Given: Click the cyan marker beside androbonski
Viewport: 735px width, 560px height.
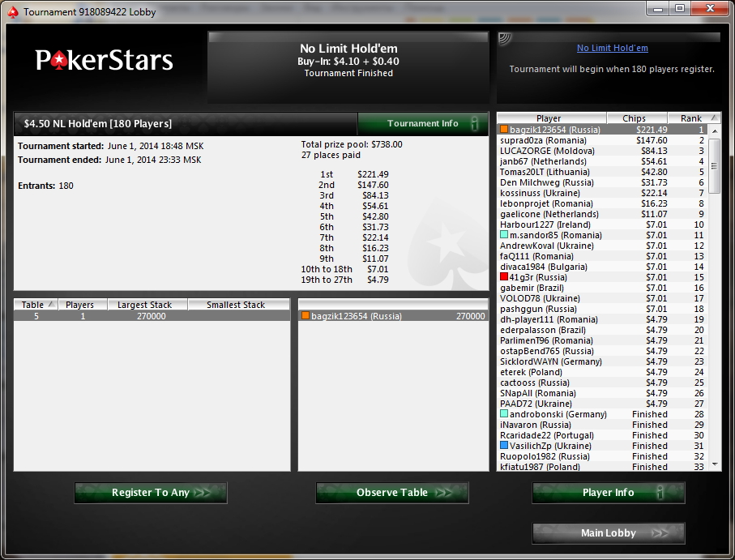Looking at the screenshot, I should (504, 413).
